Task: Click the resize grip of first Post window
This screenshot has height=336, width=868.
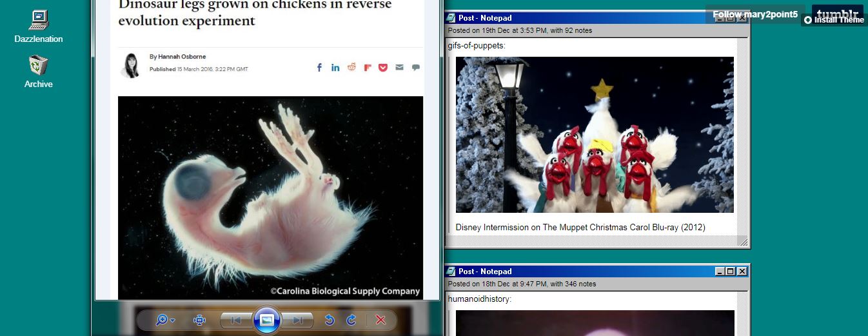Action: click(x=743, y=242)
